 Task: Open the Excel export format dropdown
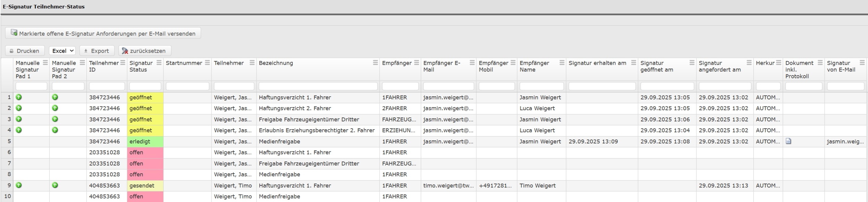click(62, 51)
